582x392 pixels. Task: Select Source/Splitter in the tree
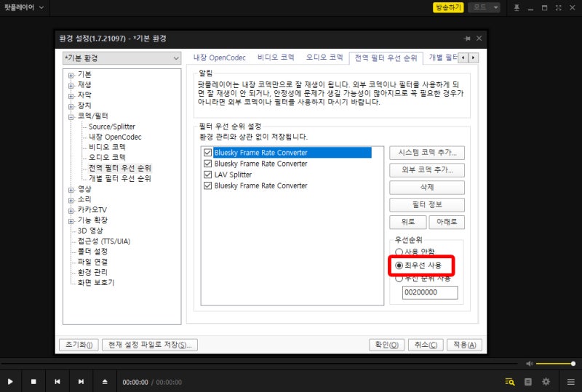point(112,127)
